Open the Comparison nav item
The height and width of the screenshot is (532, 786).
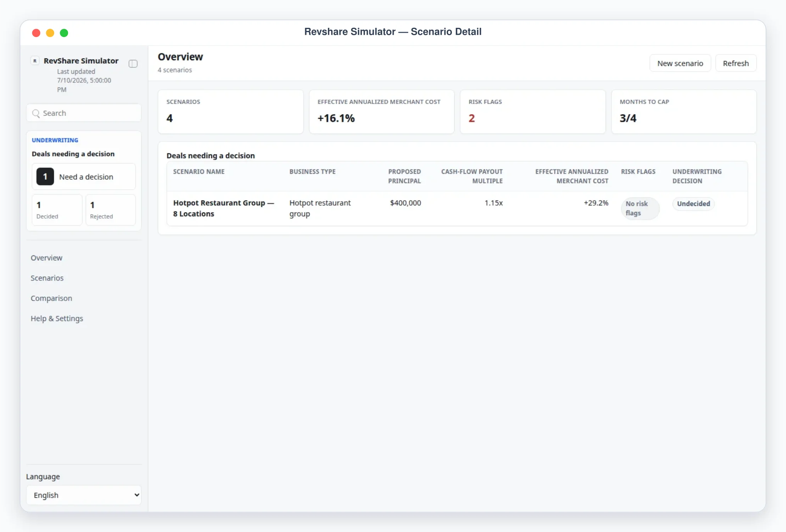pos(51,298)
